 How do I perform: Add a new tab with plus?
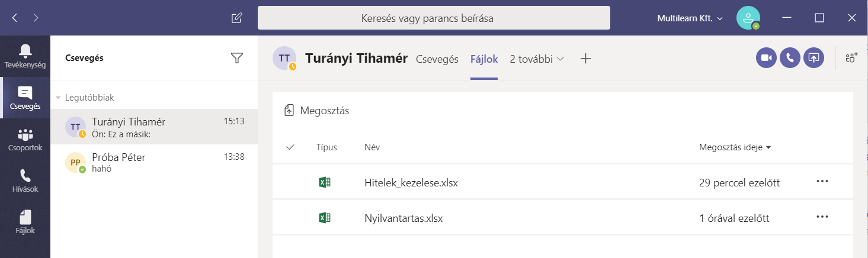point(585,59)
